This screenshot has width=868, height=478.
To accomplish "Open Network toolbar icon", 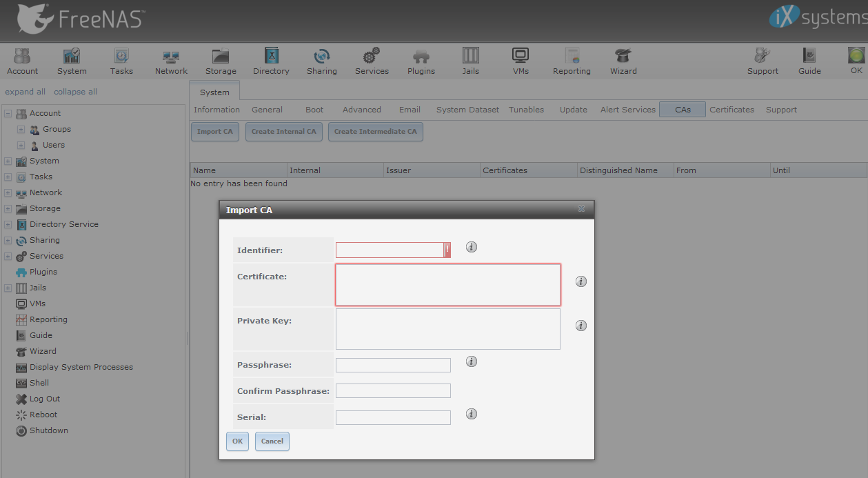I will pos(171,61).
